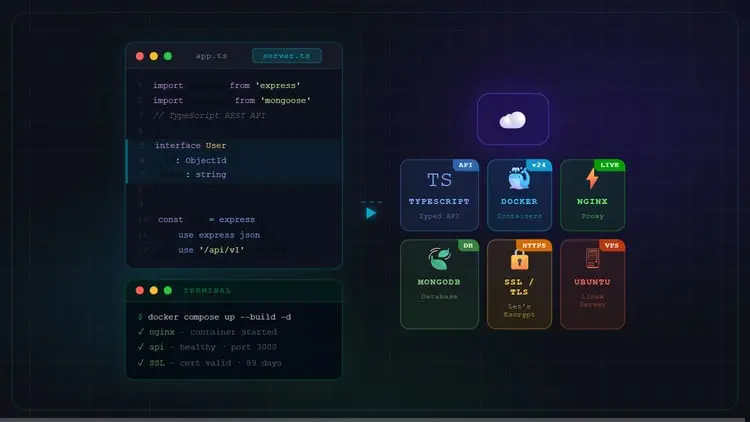Image resolution: width=750 pixels, height=422 pixels.
Task: Click the red dot in terminal window
Action: click(140, 290)
